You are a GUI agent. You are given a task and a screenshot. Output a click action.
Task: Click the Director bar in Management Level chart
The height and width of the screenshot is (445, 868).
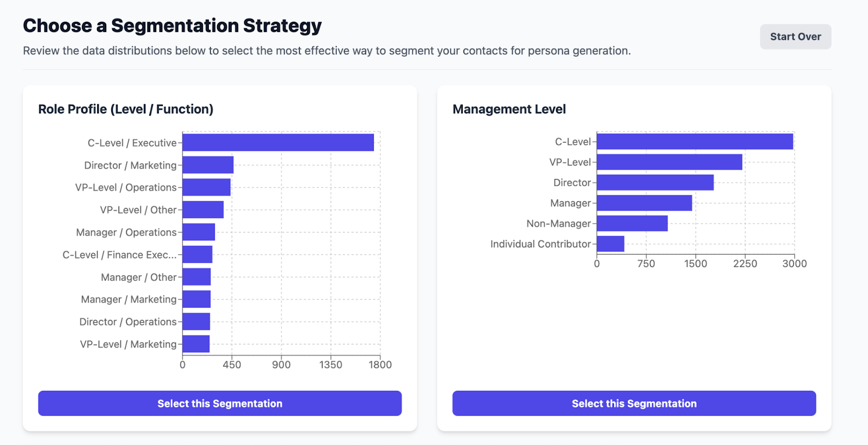coord(655,182)
